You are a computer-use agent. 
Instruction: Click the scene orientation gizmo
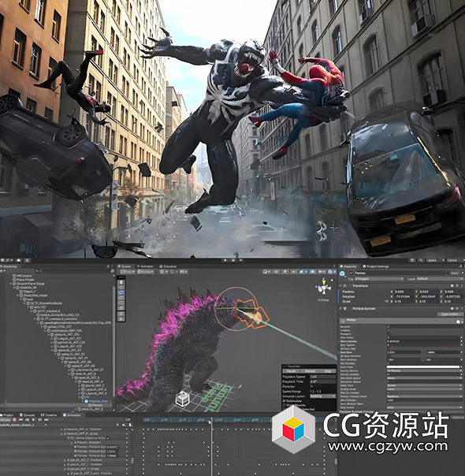324,287
